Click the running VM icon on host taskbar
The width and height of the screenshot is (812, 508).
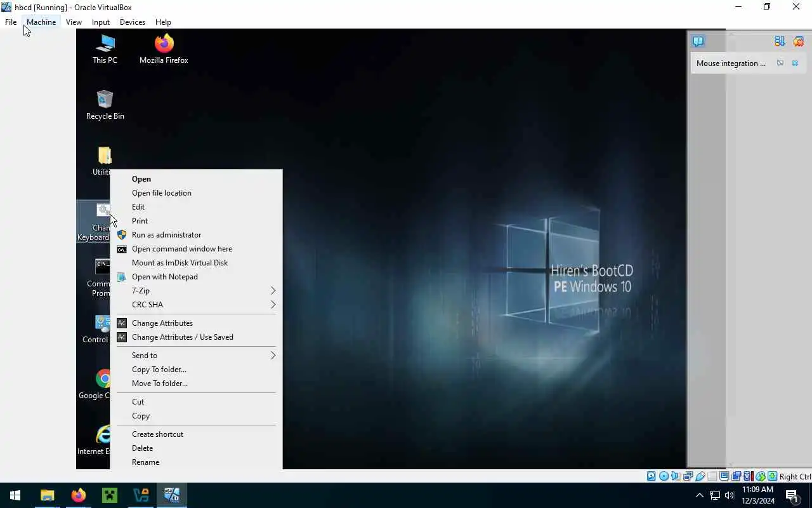click(x=172, y=495)
